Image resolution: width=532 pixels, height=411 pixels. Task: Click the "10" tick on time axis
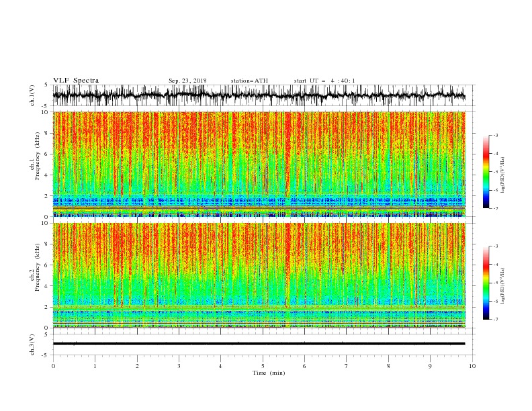tap(472, 366)
